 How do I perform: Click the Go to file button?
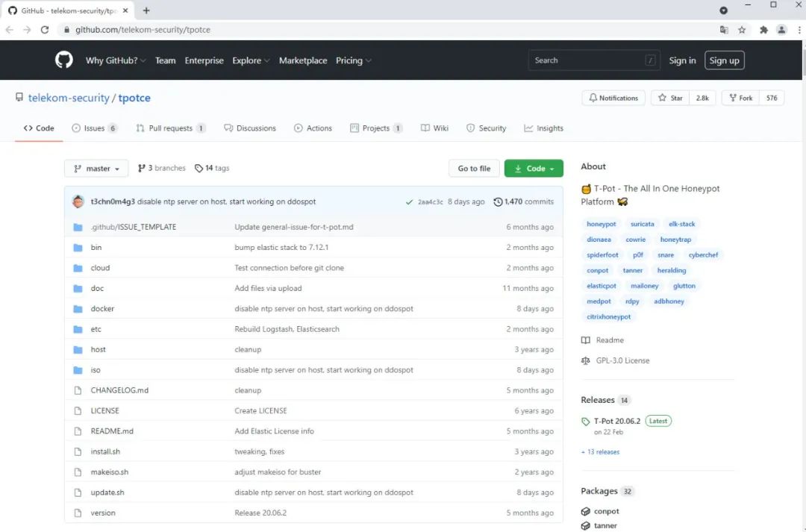tap(474, 168)
